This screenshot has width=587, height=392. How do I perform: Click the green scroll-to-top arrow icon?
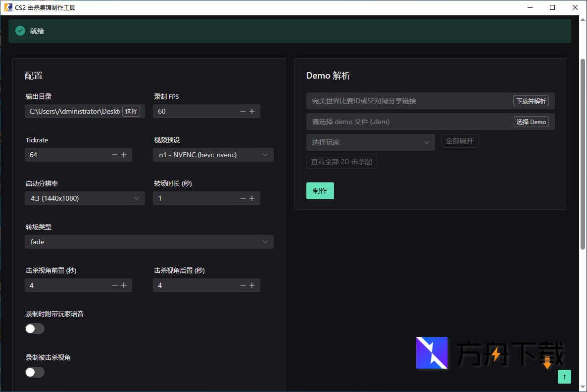pos(564,376)
